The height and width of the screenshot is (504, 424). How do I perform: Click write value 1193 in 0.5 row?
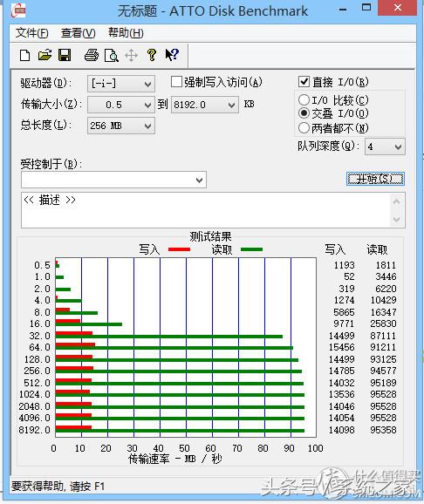344,265
